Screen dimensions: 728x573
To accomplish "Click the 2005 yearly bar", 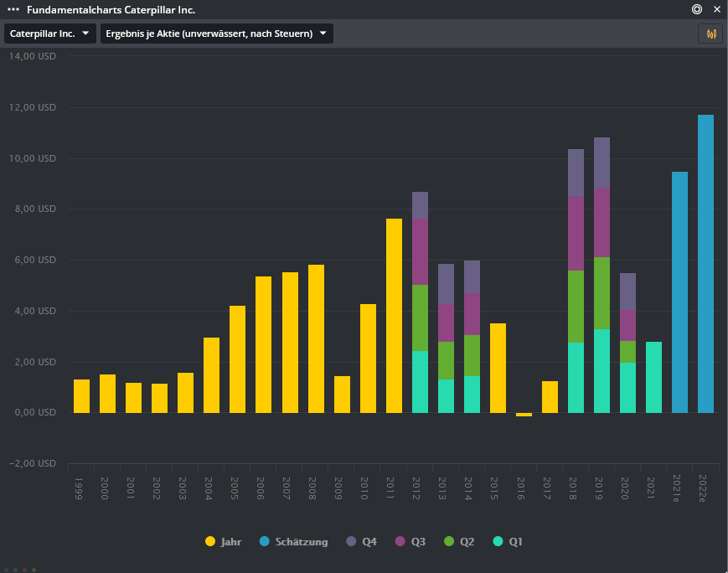I will click(238, 359).
